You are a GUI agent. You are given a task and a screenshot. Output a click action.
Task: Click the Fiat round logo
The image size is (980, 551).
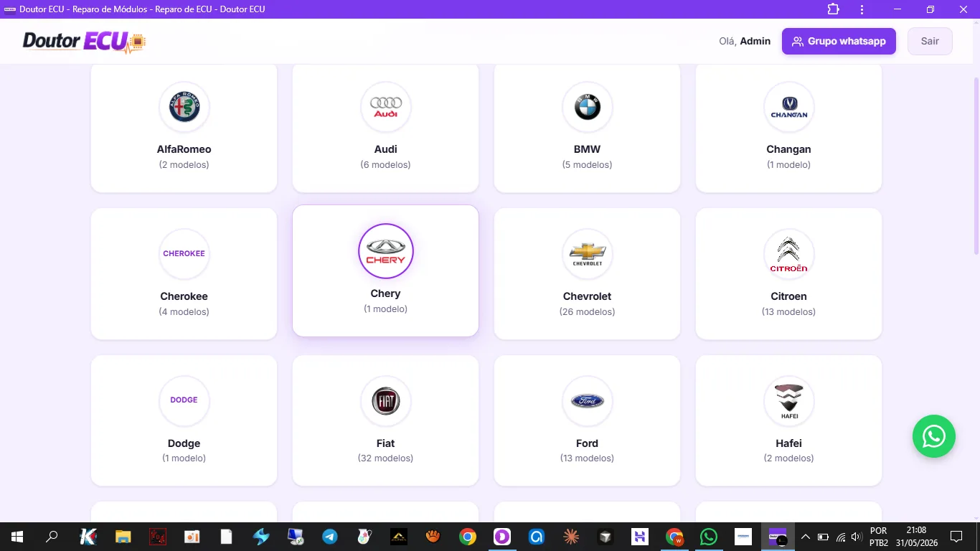point(386,400)
